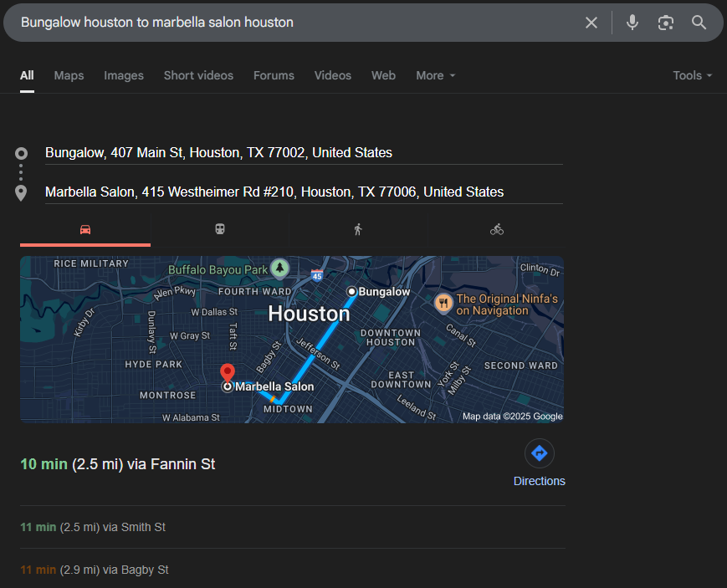Screen dimensions: 727x588
Task: Open the Forums tab
Action: click(274, 75)
